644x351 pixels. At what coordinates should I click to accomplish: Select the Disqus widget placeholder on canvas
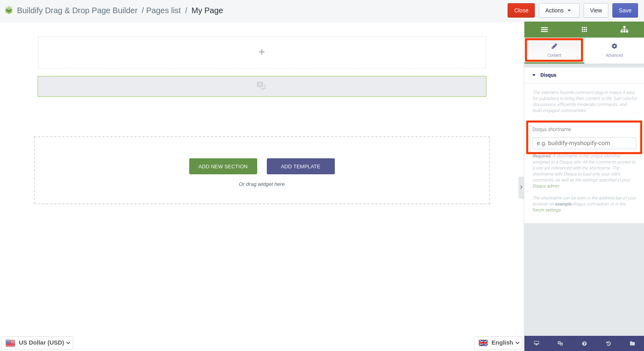[x=262, y=86]
